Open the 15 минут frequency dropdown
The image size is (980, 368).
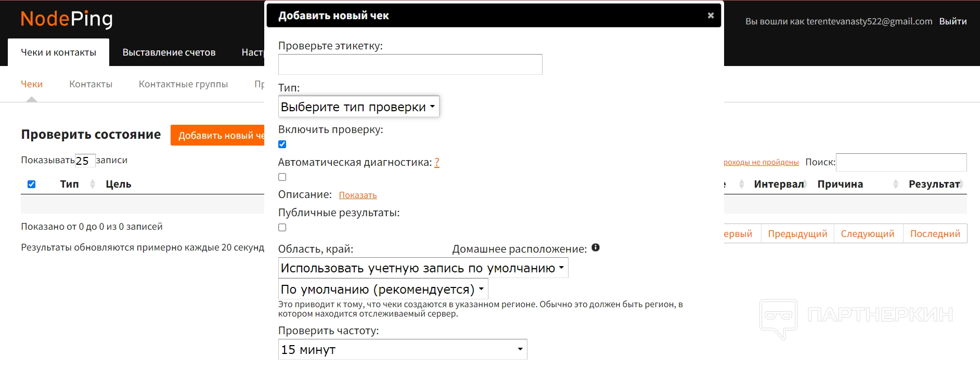tap(402, 349)
